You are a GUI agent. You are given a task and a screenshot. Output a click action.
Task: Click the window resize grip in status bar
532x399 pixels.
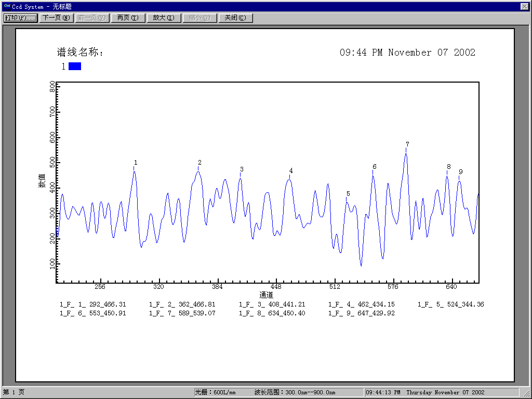pyautogui.click(x=526, y=393)
